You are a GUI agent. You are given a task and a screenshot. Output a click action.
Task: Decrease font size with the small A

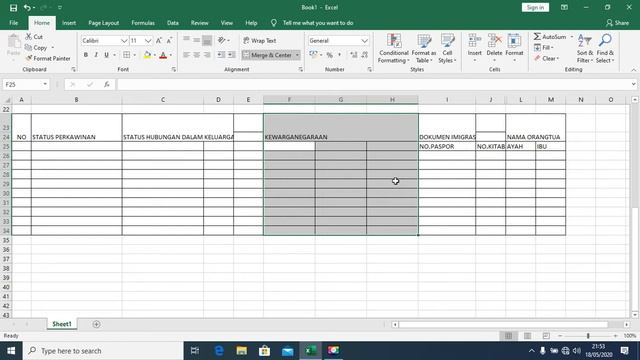(169, 40)
